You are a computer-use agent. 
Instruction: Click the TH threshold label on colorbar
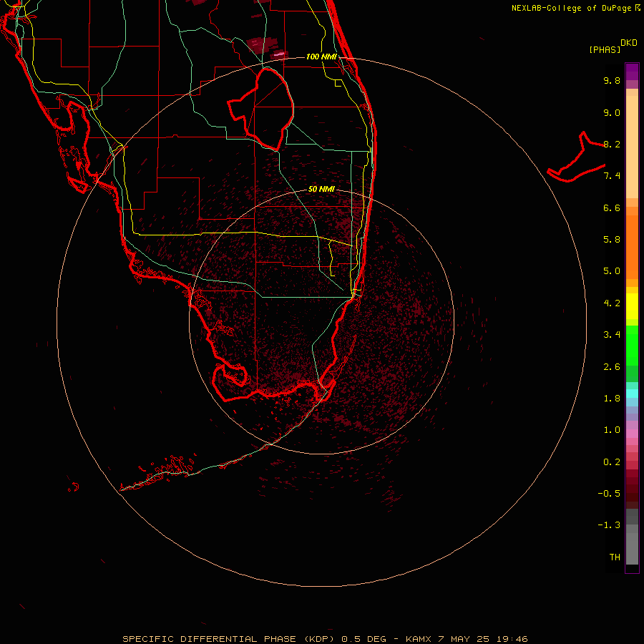click(x=615, y=557)
